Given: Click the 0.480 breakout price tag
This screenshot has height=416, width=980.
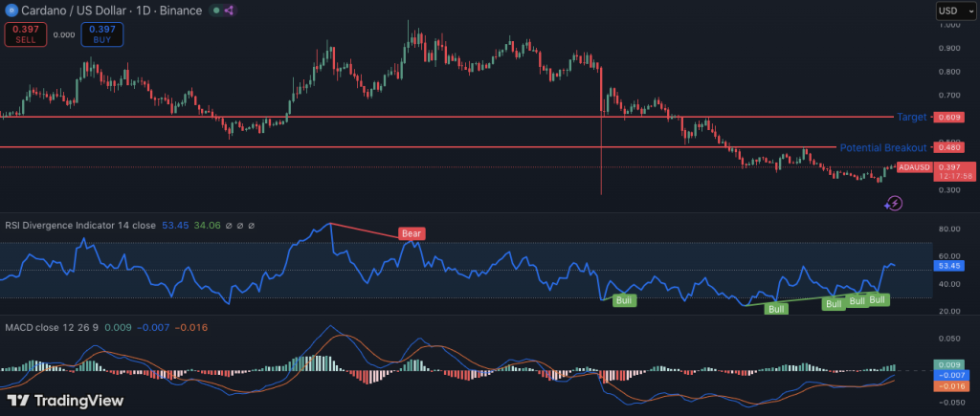Looking at the screenshot, I should tap(950, 148).
